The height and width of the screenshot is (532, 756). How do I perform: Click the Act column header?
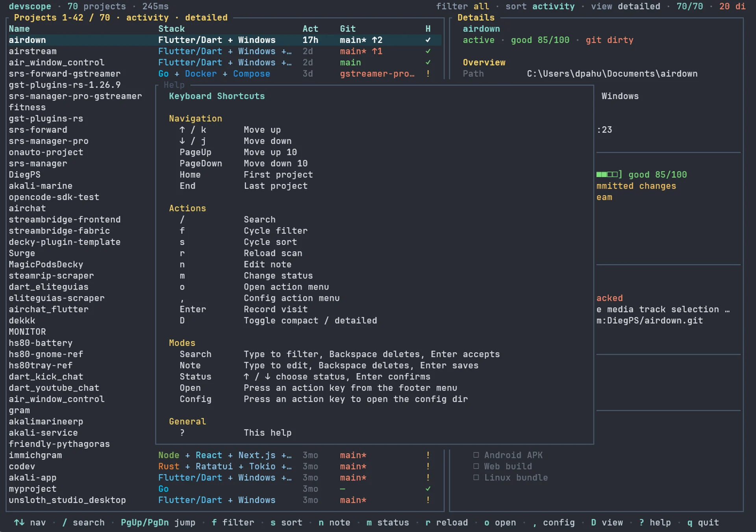click(x=310, y=29)
